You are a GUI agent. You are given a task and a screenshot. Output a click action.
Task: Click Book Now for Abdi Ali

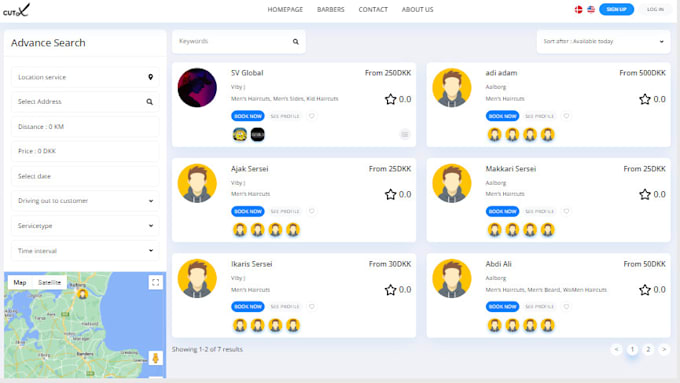(502, 307)
